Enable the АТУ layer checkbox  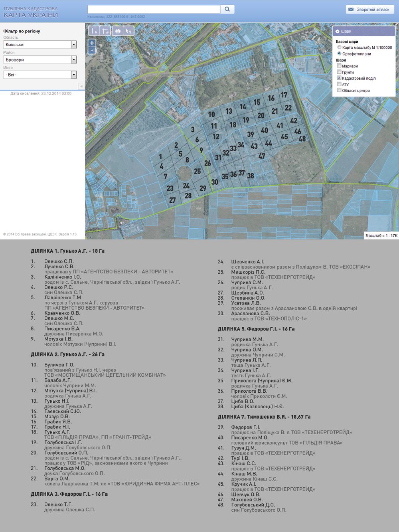(339, 84)
